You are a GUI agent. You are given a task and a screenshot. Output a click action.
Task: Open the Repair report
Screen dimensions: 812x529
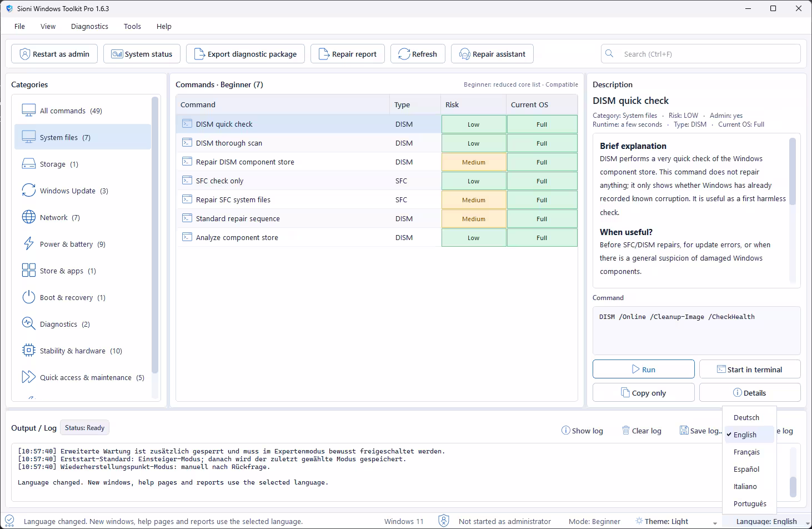click(x=348, y=54)
